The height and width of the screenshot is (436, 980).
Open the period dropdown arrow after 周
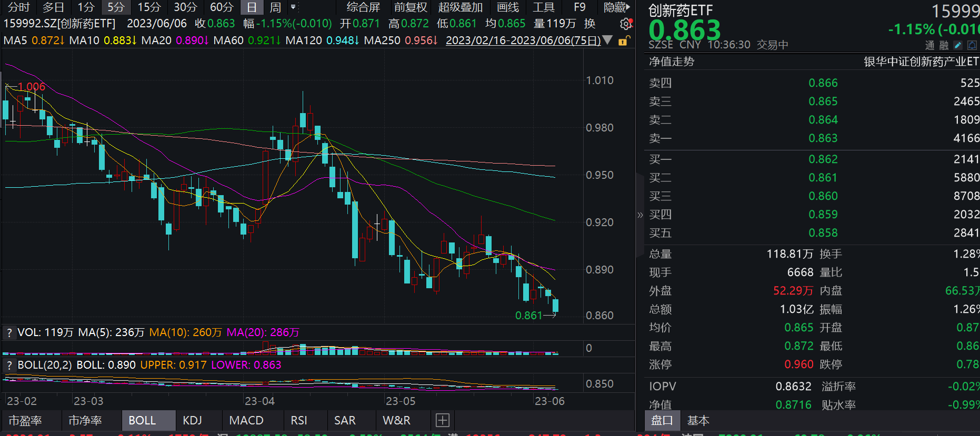click(293, 7)
